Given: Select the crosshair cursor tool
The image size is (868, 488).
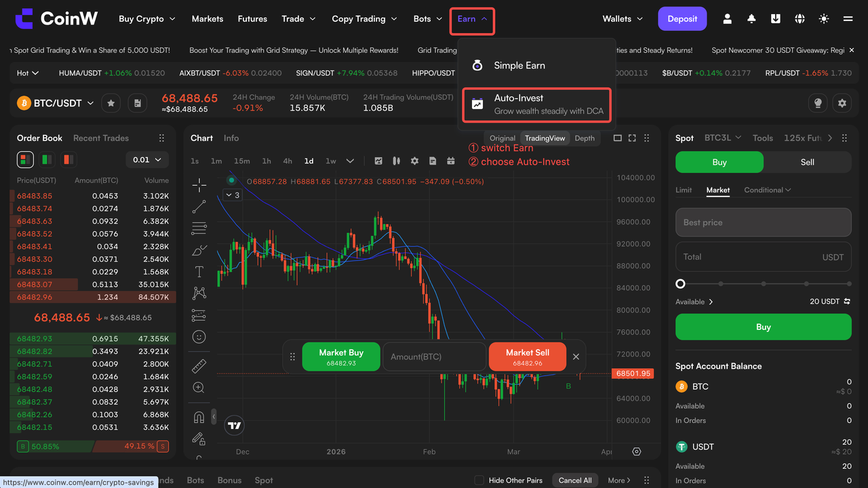Looking at the screenshot, I should pos(199,185).
